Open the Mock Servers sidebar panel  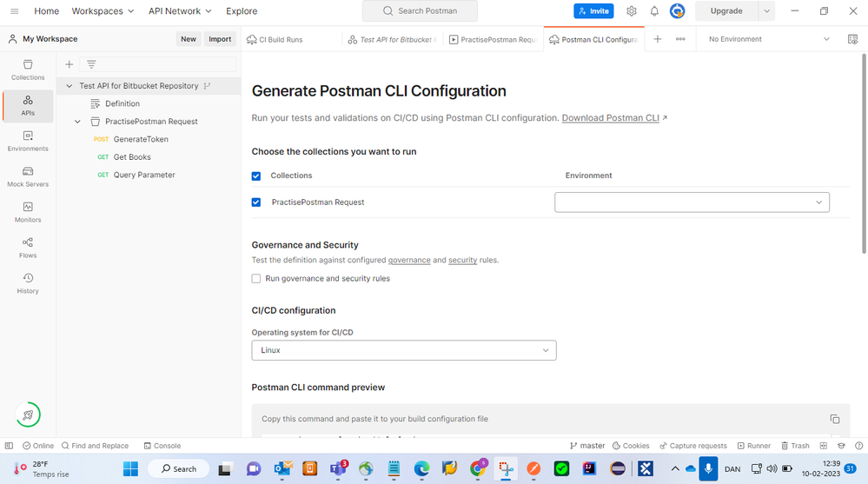pyautogui.click(x=28, y=176)
